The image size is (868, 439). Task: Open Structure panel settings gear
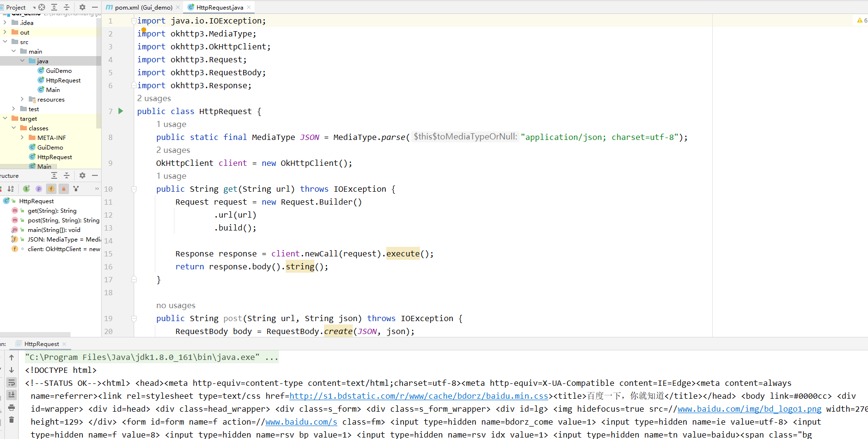click(82, 175)
